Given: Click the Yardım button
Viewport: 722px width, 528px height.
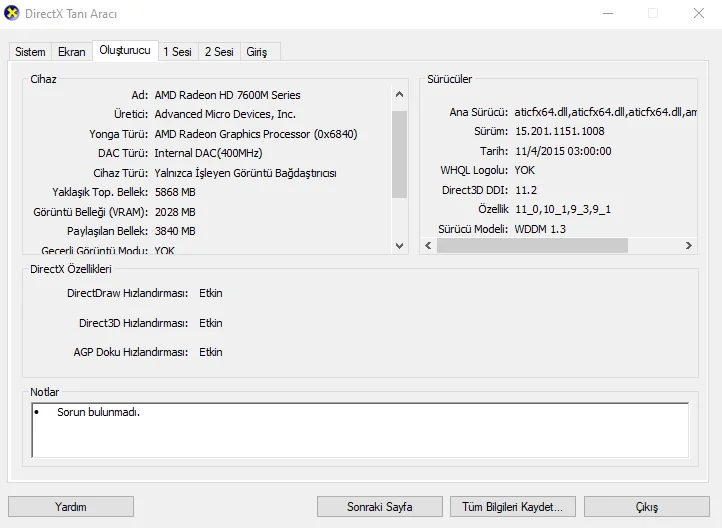Looking at the screenshot, I should (71, 507).
